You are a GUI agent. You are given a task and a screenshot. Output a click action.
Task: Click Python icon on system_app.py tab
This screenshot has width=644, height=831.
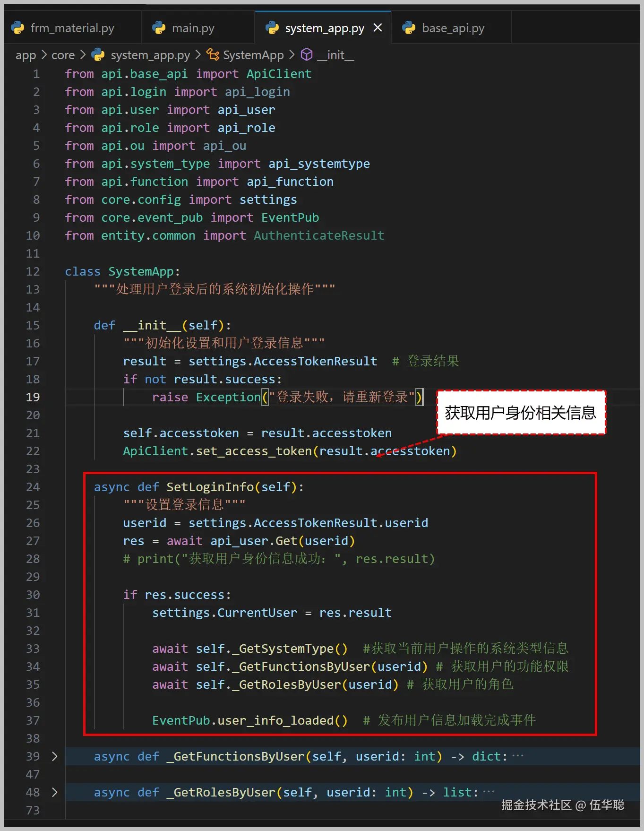click(273, 28)
